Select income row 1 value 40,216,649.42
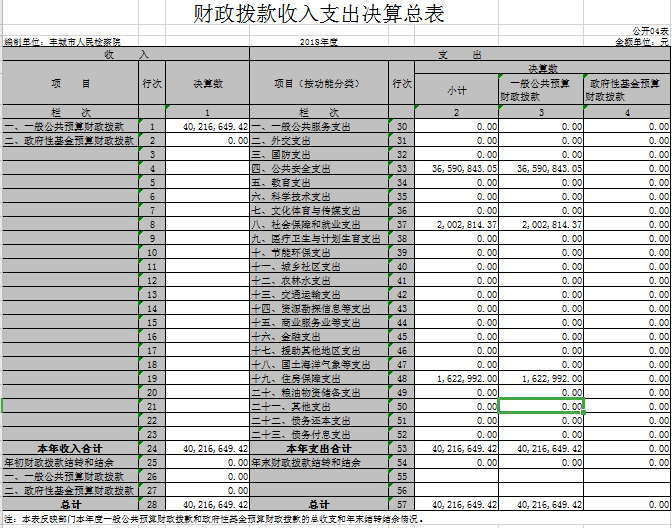 point(207,126)
